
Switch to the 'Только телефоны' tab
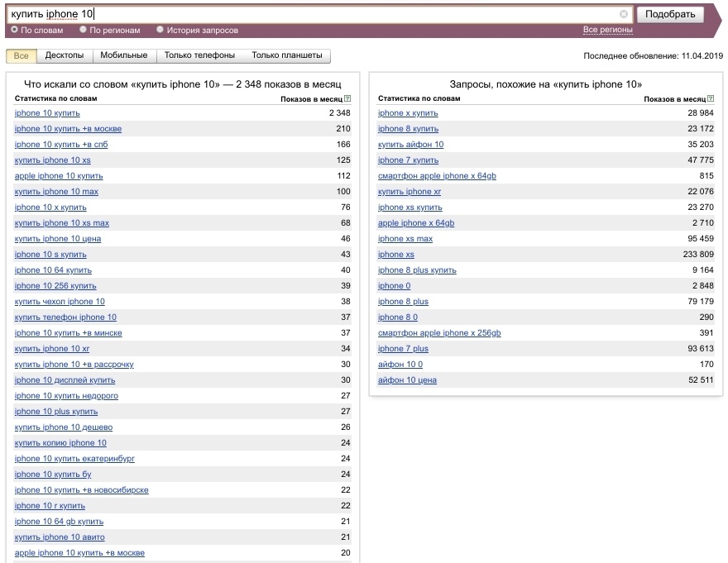pyautogui.click(x=199, y=55)
